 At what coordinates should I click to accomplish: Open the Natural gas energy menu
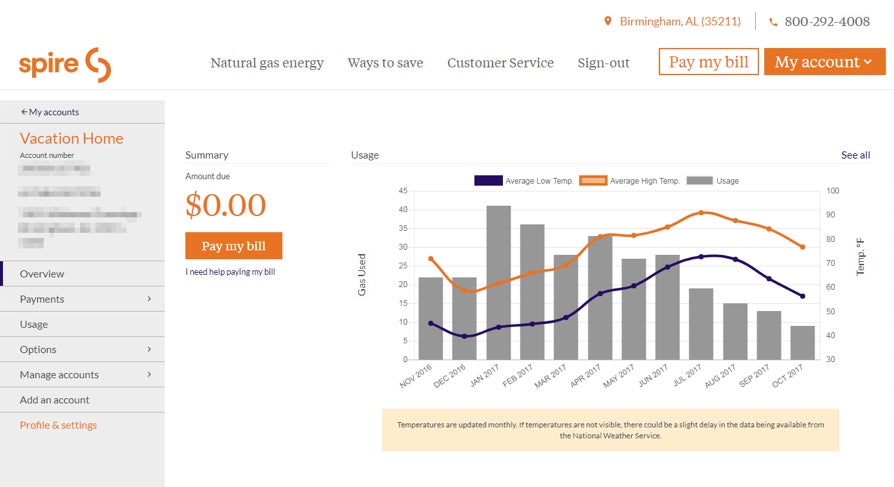[267, 63]
